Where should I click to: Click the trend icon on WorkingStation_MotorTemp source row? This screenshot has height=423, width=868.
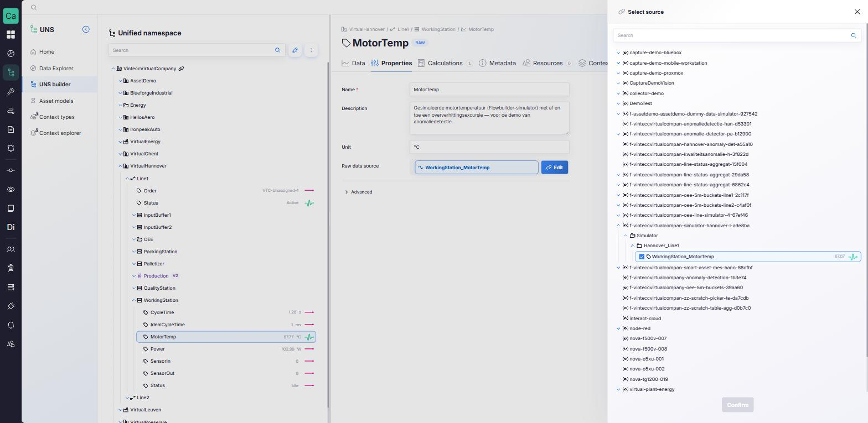(x=853, y=257)
